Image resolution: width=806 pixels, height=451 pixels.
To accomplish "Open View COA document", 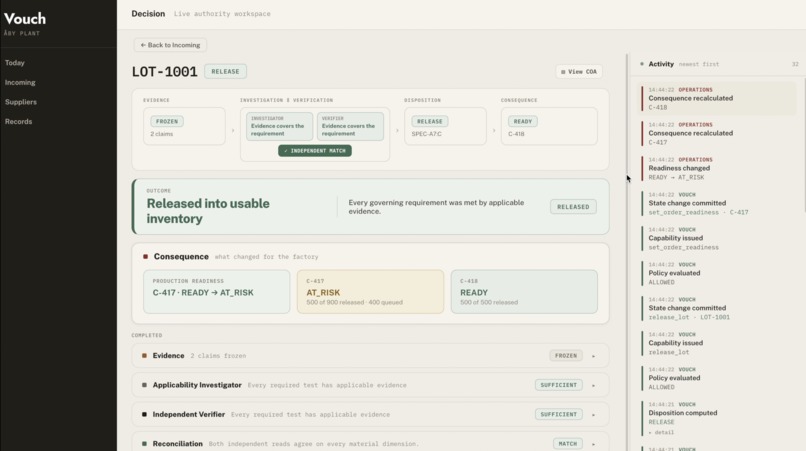I will [x=579, y=71].
